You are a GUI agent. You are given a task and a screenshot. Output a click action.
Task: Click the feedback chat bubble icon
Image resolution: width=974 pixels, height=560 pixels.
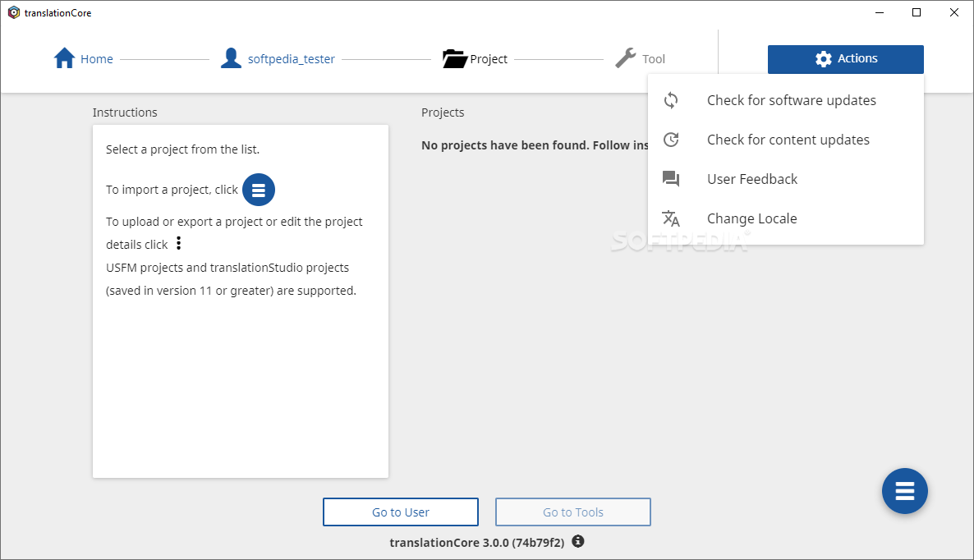click(671, 179)
